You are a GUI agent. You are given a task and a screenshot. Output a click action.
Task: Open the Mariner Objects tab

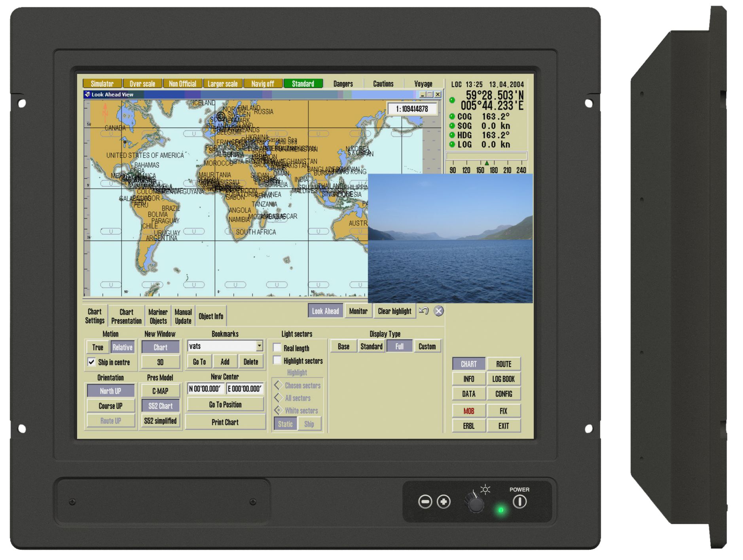[158, 316]
